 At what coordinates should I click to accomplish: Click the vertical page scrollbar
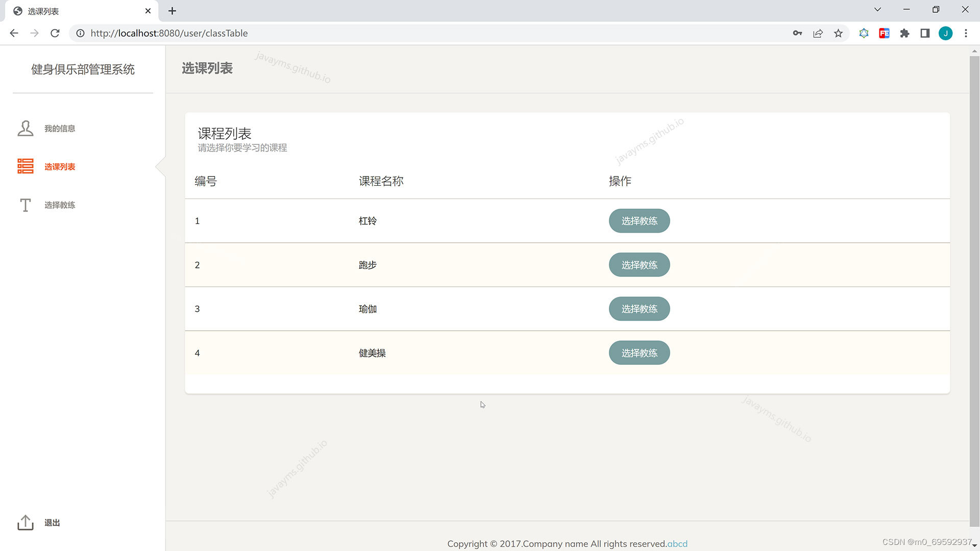pyautogui.click(x=974, y=291)
